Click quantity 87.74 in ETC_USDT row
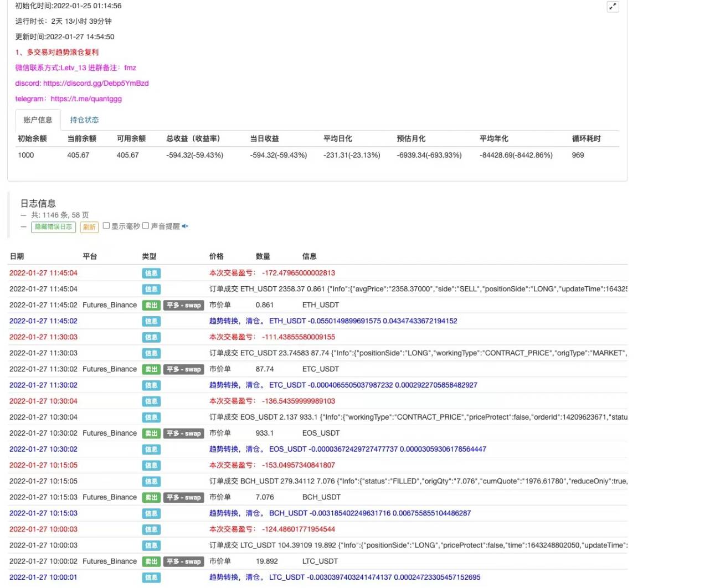The width and height of the screenshot is (720, 588). click(x=265, y=369)
